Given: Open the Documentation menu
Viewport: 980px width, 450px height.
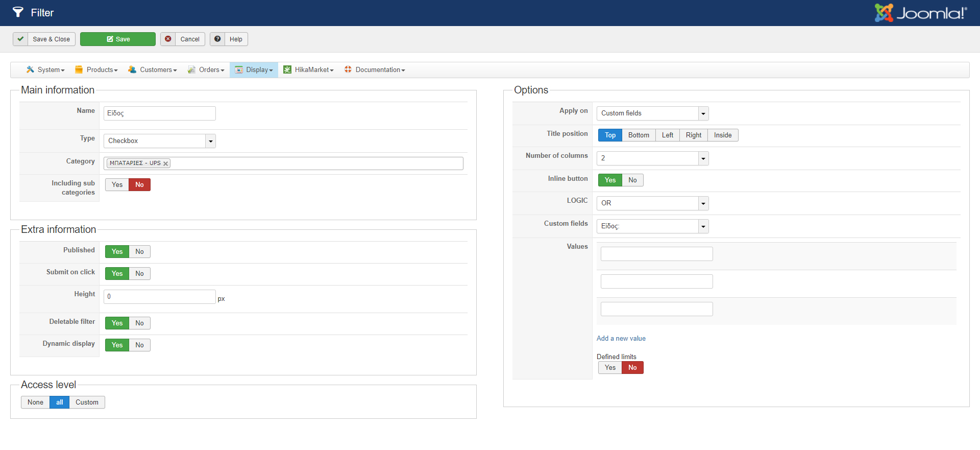Looking at the screenshot, I should [375, 69].
